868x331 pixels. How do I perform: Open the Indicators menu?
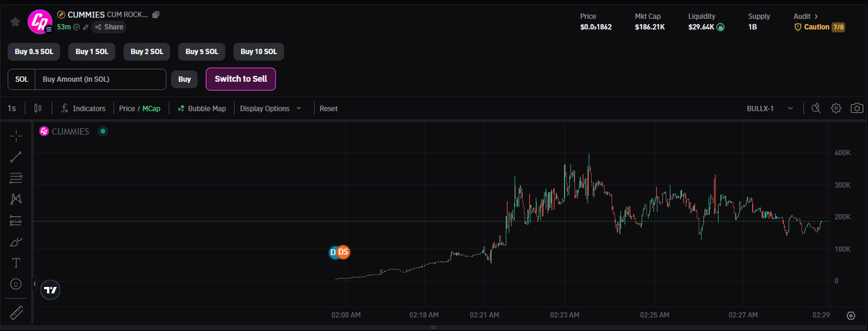(x=84, y=108)
